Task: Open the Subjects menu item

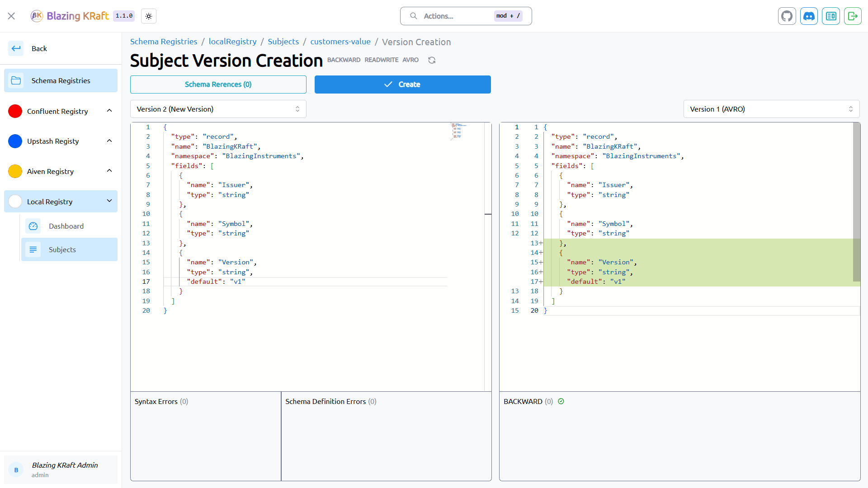Action: (x=69, y=249)
